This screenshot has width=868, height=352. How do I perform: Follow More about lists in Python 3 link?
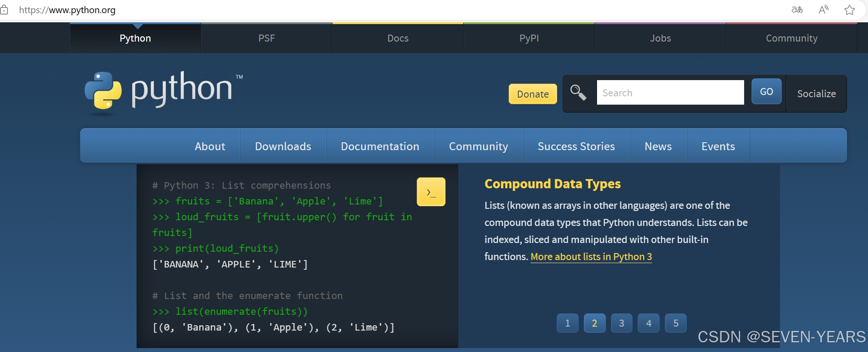coord(591,257)
